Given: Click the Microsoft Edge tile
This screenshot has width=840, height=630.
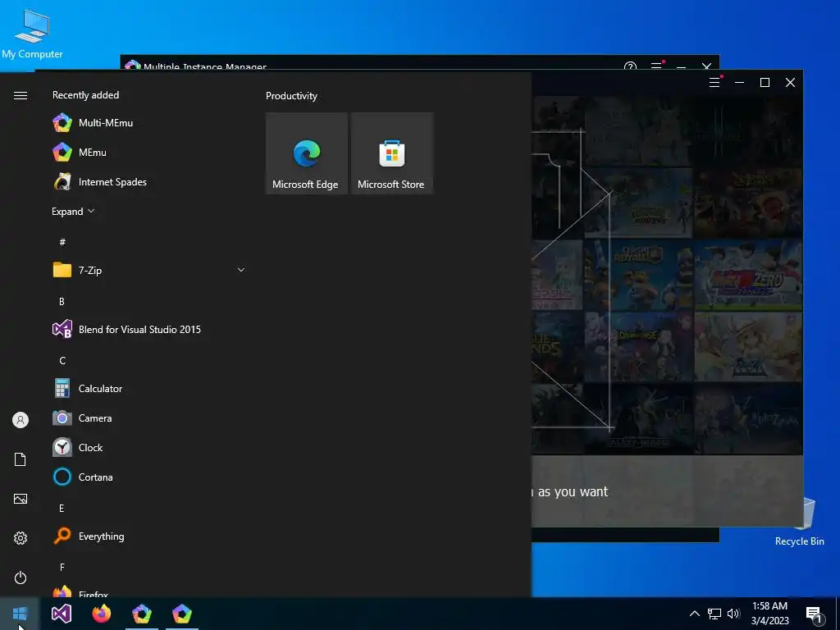Looking at the screenshot, I should point(307,153).
